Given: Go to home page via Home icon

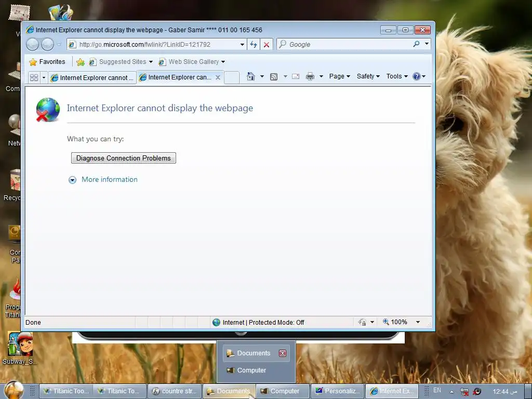Looking at the screenshot, I should click(x=251, y=76).
